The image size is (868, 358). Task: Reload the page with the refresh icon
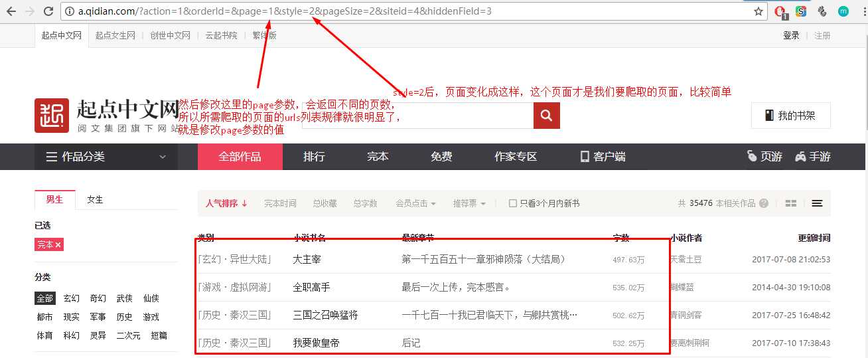click(x=48, y=11)
